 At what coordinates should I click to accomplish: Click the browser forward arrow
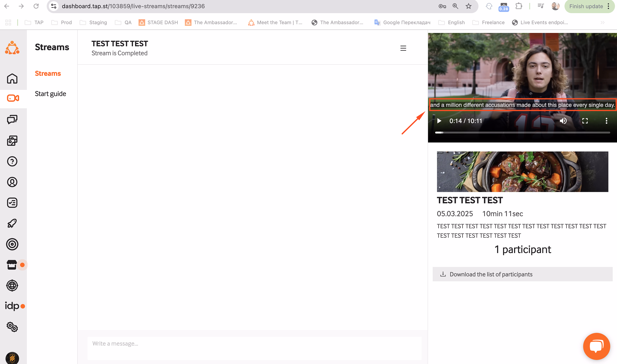(x=21, y=6)
